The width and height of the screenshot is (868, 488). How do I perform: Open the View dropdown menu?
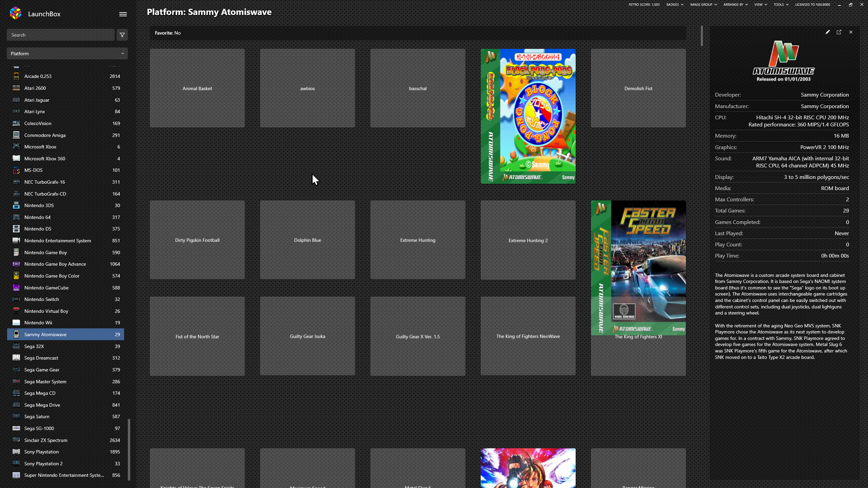click(x=761, y=5)
